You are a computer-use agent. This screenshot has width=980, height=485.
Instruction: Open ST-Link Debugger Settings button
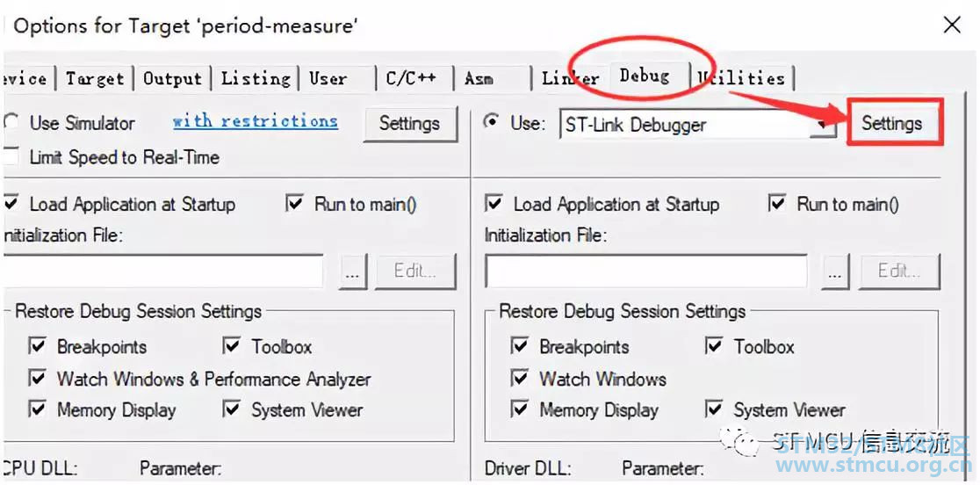(x=892, y=124)
